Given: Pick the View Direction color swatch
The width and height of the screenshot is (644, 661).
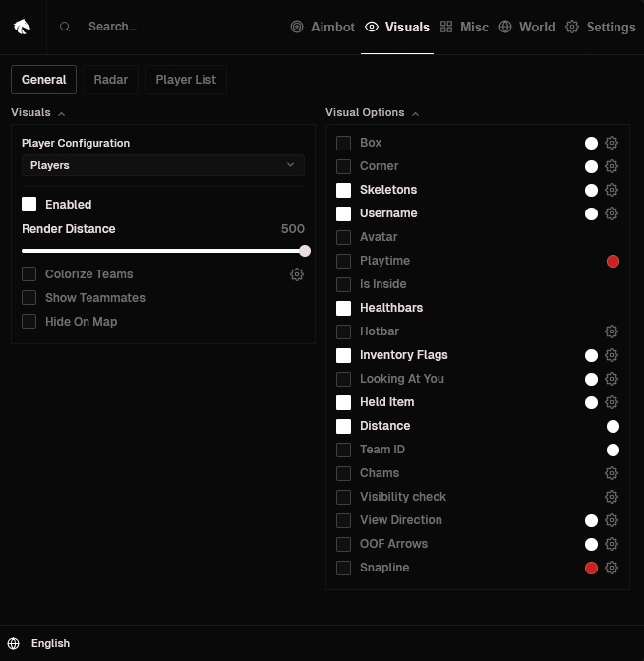Looking at the screenshot, I should [591, 520].
